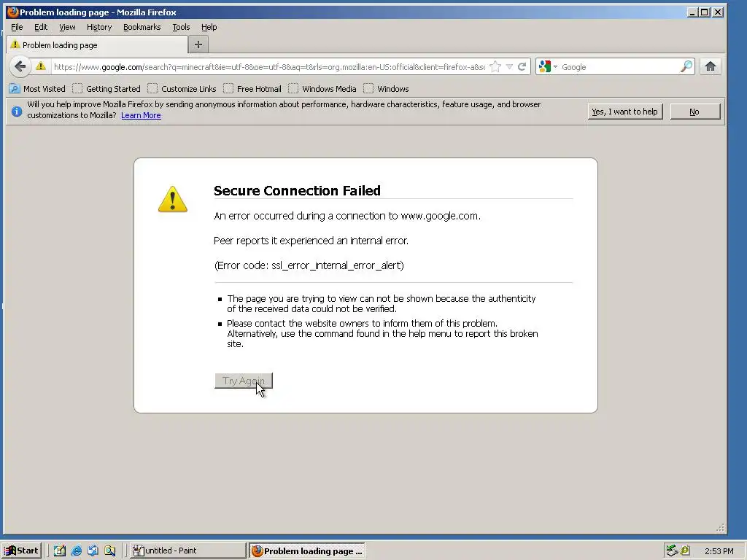The image size is (747, 560).
Task: Open the History menu
Action: (99, 27)
